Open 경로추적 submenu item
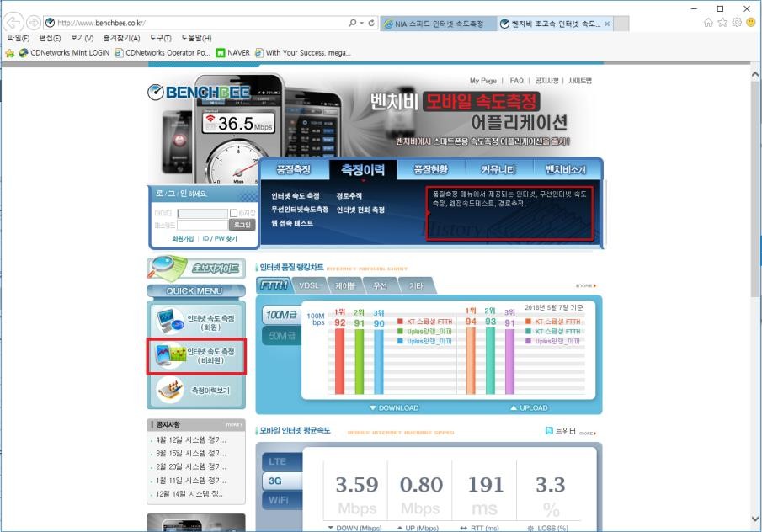This screenshot has width=762, height=532. tap(349, 196)
